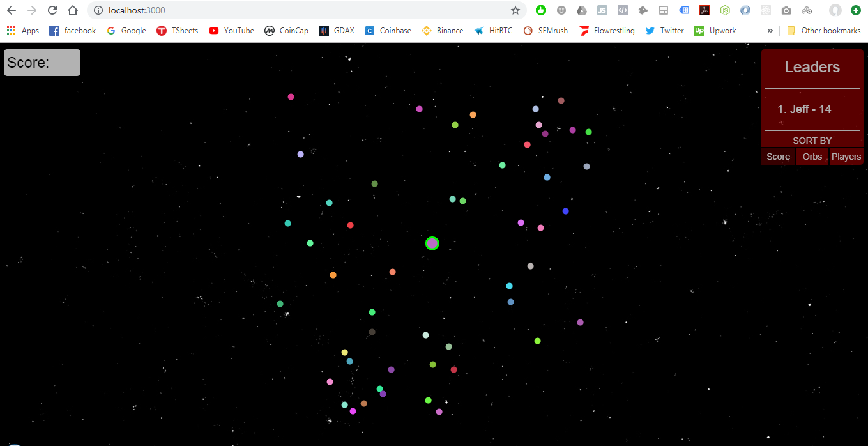Open the React DevTools extension
Screen dimensions: 868x446
pos(766,10)
